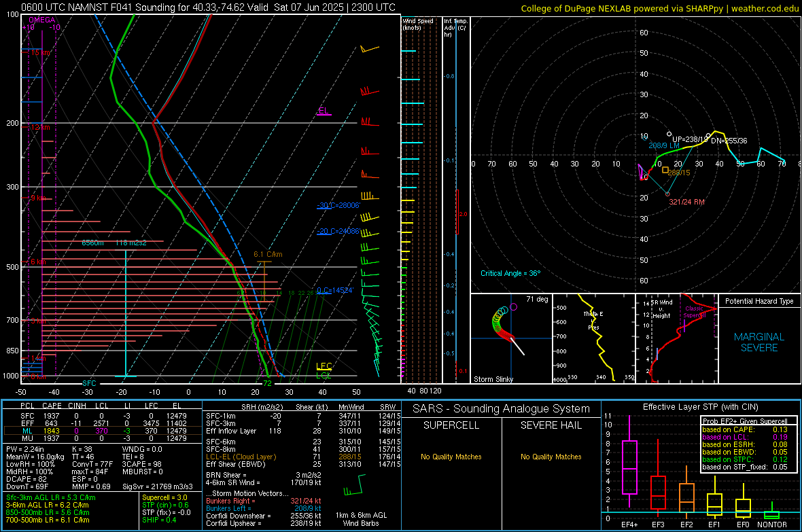Click the Classic Supercell annotation

tap(694, 312)
